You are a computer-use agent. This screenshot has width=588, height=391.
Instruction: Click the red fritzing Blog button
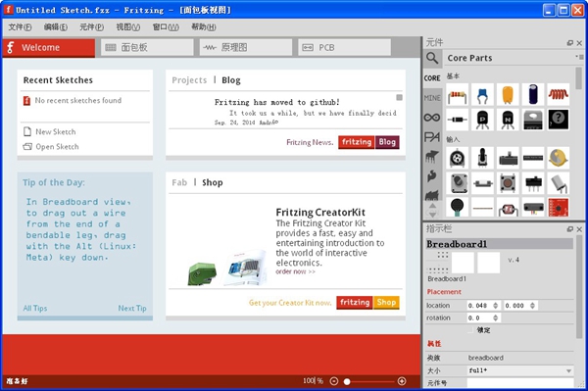(x=368, y=142)
